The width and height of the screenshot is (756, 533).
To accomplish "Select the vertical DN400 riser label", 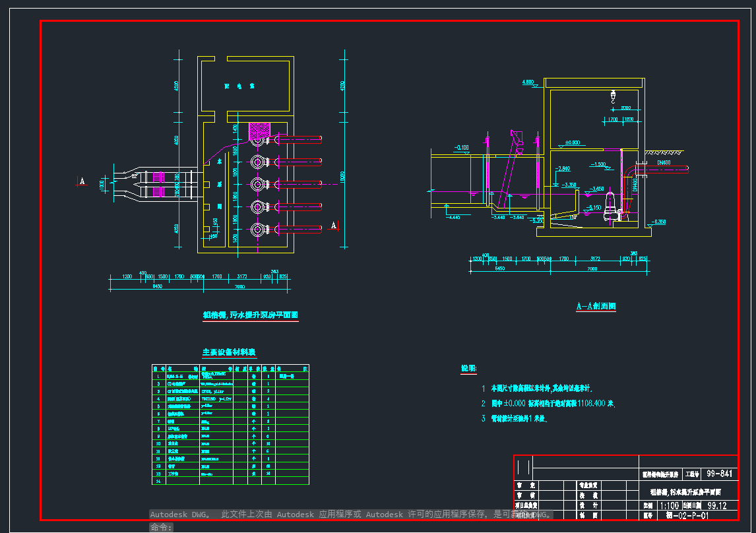I will [x=635, y=185].
